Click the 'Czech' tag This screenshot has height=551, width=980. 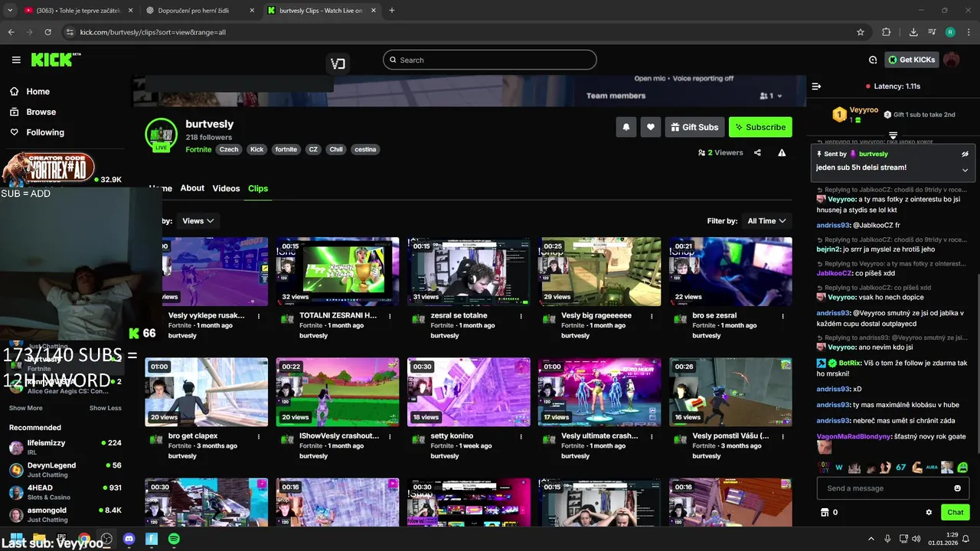coord(229,149)
